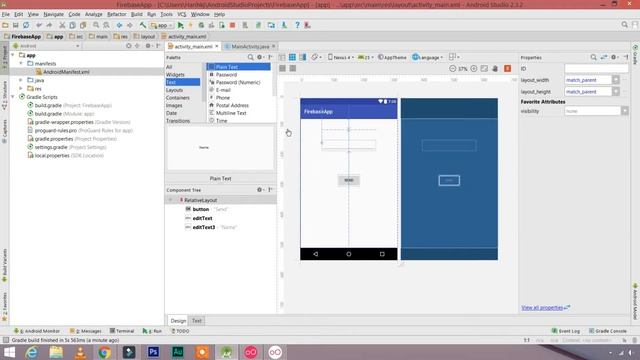Image resolution: width=640 pixels, height=360 pixels.
Task: Open the Component Tree settings gear
Action: pyautogui.click(x=260, y=190)
